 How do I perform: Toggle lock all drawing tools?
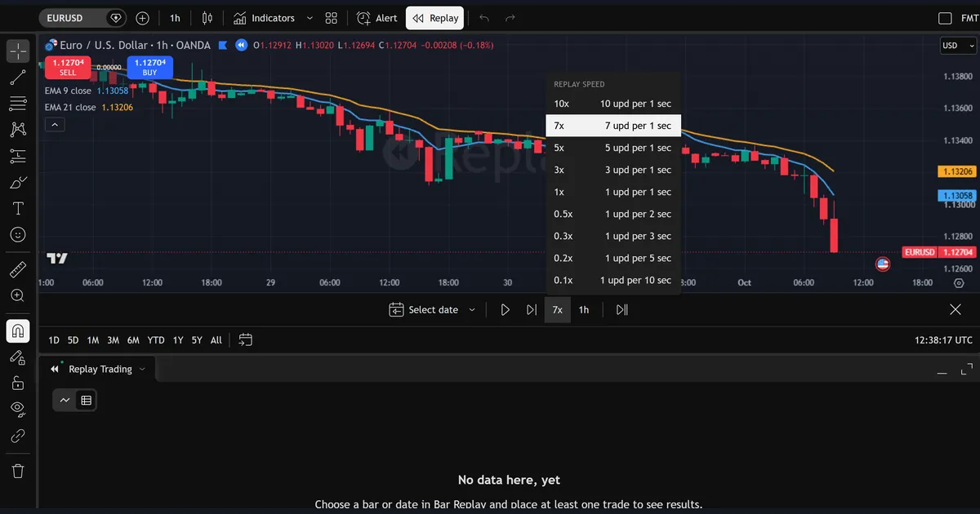click(x=18, y=383)
